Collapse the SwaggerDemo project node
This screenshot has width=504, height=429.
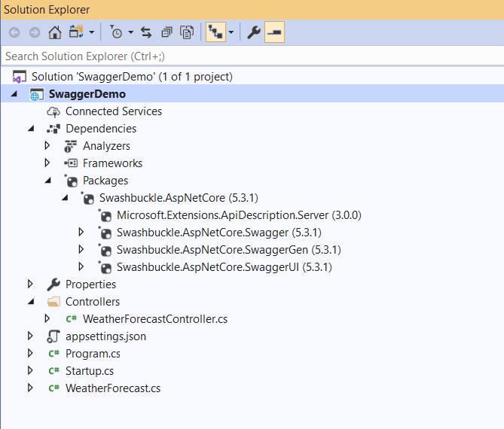click(x=14, y=94)
